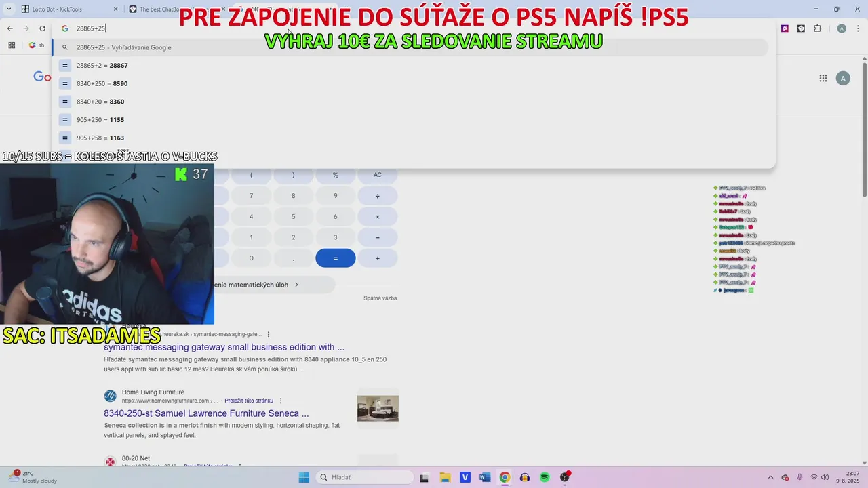
Task: Reload the current page
Action: [42, 28]
